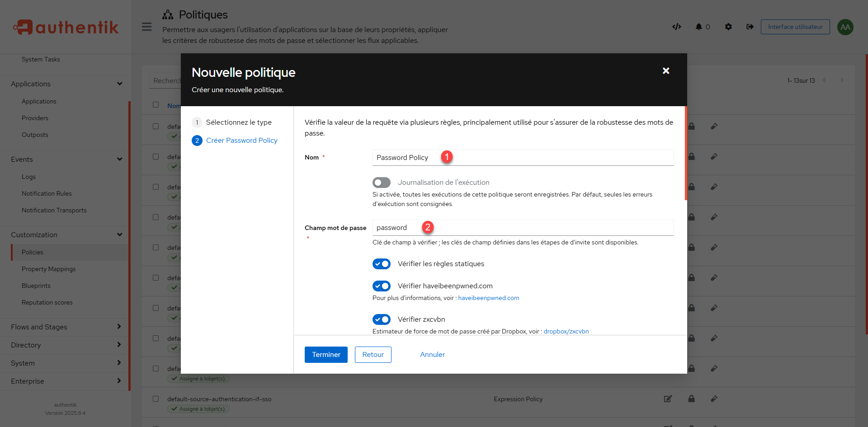
Task: Open the dropbox/zxcvbn link
Action: 566,331
